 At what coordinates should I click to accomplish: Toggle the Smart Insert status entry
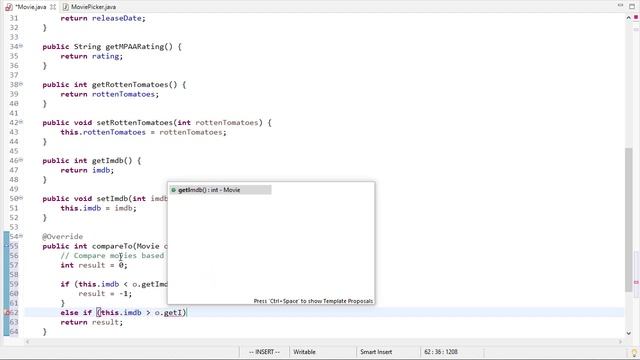[376, 351]
